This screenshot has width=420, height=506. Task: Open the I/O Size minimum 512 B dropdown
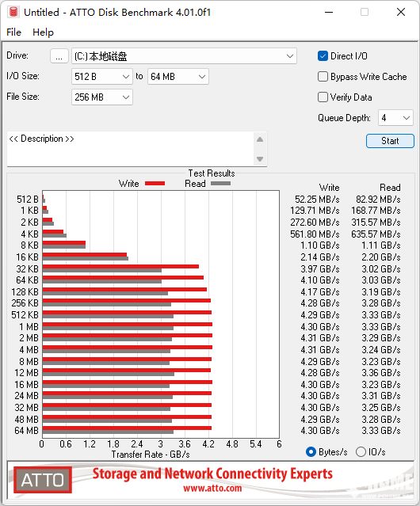tap(102, 77)
